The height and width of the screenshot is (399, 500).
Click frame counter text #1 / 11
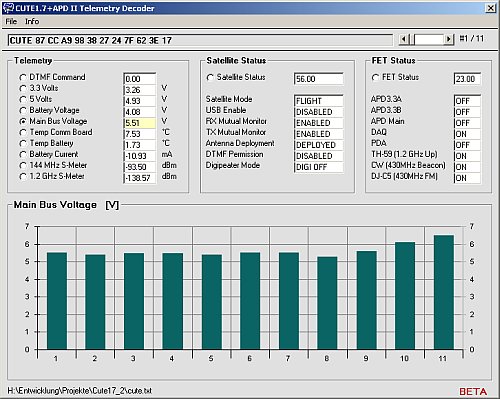tap(471, 39)
